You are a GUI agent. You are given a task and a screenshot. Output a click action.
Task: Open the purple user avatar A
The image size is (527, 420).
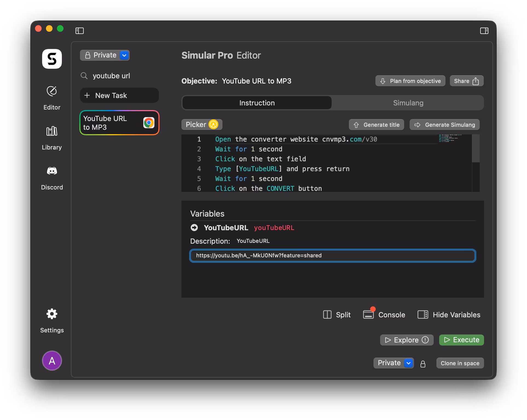click(x=52, y=361)
